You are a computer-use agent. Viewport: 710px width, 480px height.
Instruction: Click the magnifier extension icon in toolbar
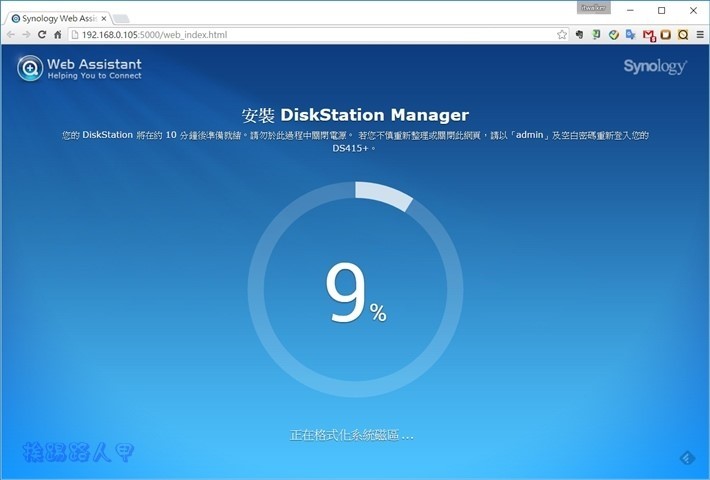click(x=683, y=34)
